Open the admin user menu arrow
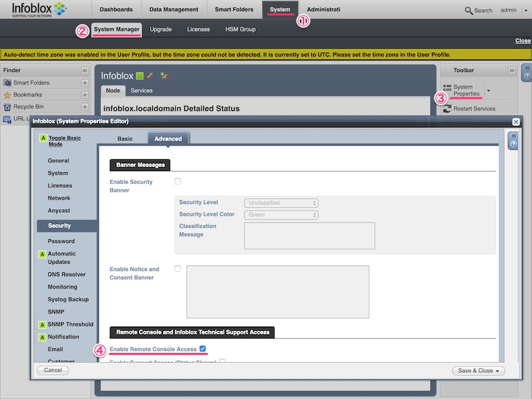The width and height of the screenshot is (532, 399). 526,10
